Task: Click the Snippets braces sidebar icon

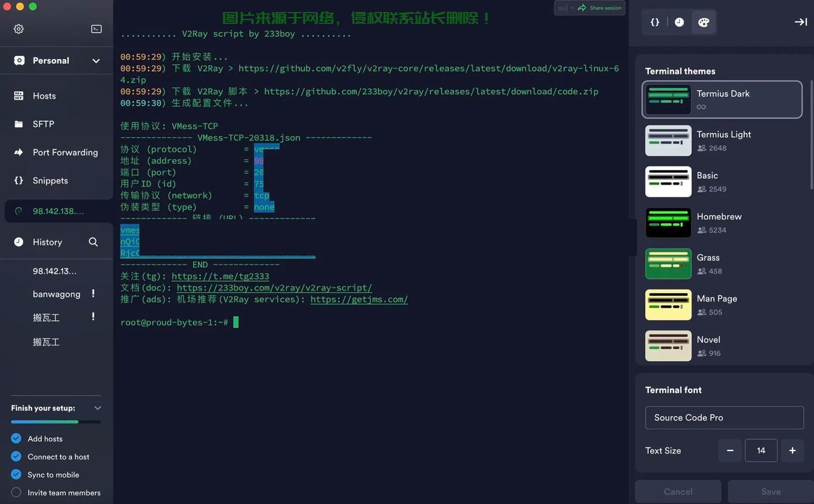Action: (x=19, y=181)
